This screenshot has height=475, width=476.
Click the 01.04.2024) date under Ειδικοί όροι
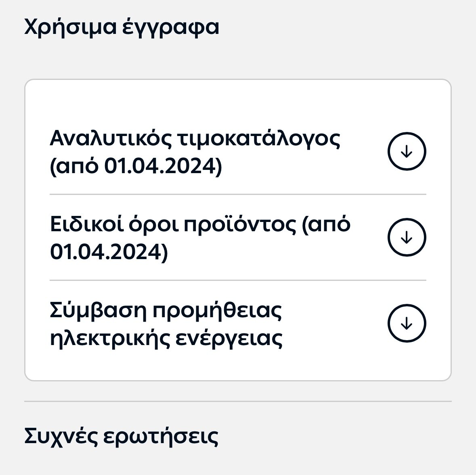pos(109,252)
